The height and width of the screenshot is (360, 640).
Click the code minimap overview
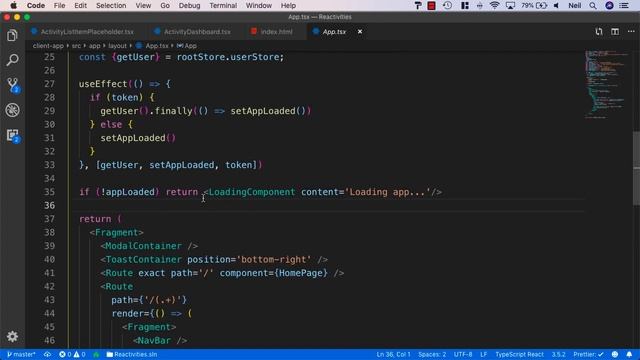click(x=606, y=84)
